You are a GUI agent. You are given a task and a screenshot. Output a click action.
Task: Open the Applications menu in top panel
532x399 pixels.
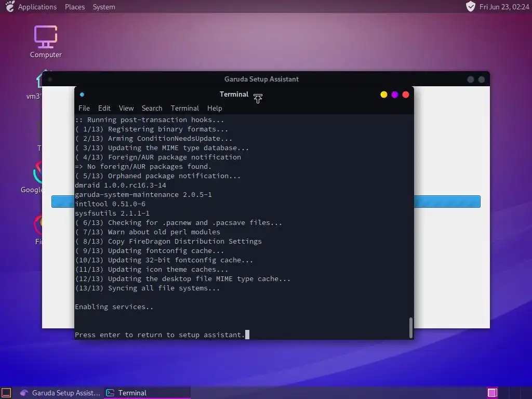coord(37,7)
